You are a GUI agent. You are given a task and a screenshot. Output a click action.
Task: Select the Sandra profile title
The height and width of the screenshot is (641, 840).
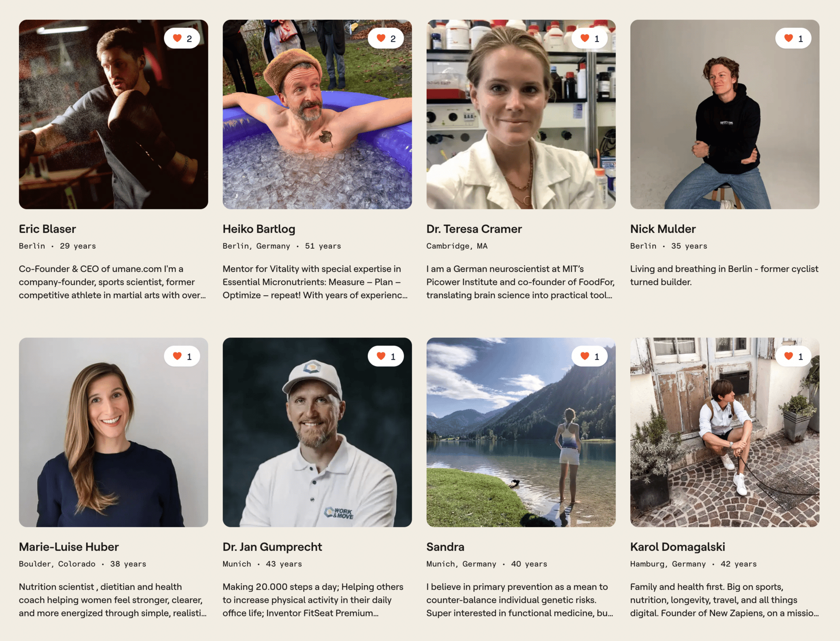(x=445, y=547)
